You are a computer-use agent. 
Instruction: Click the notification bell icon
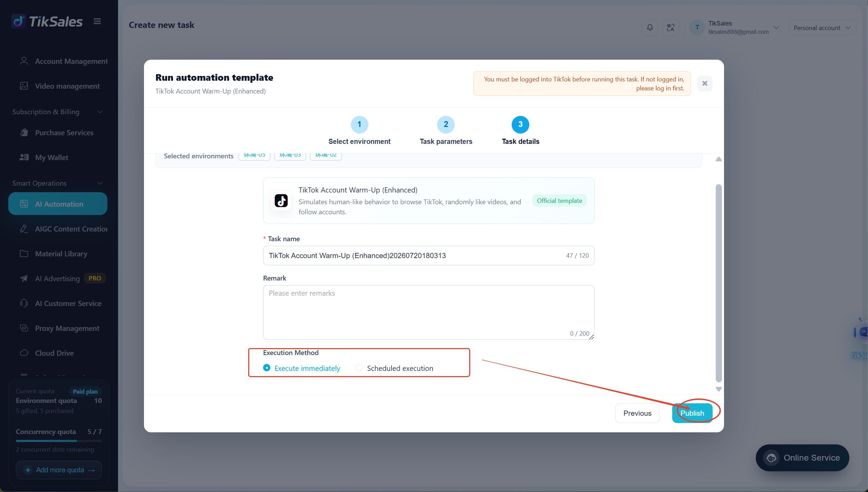click(650, 28)
